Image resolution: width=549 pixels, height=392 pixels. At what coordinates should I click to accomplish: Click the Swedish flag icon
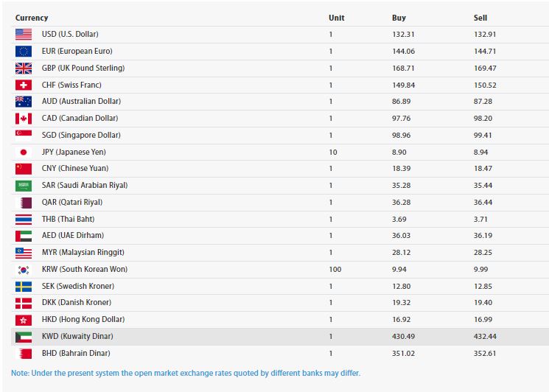24,287
